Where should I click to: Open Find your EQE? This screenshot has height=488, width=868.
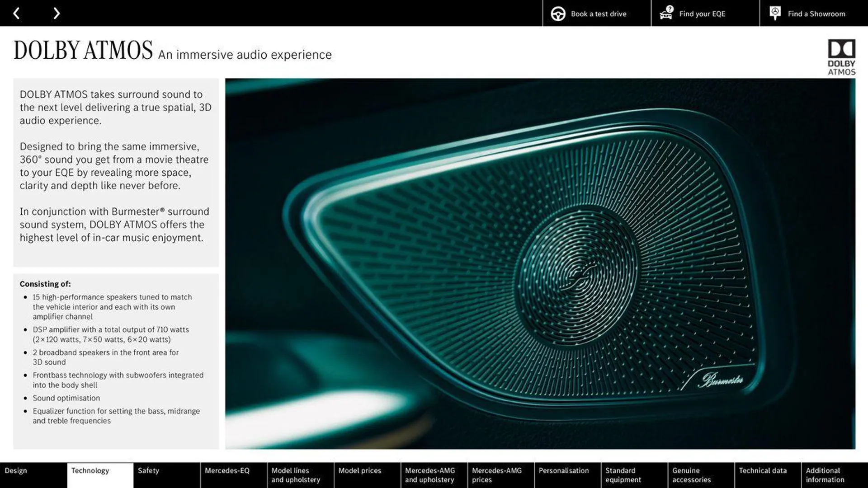[x=705, y=13]
